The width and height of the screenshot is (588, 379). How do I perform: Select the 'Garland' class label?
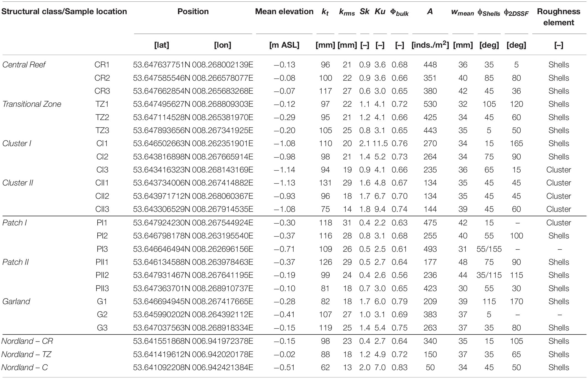click(16, 302)
